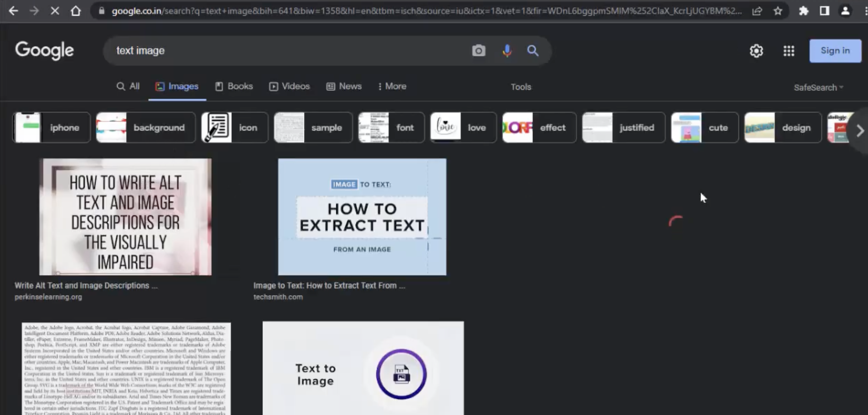868x415 pixels.
Task: Click the browser home icon
Action: [x=76, y=11]
